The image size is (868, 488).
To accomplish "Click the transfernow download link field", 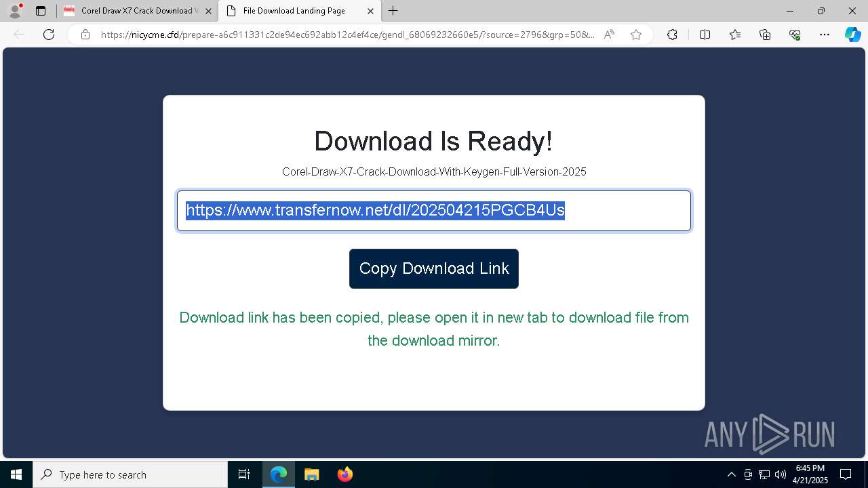I will [x=434, y=211].
